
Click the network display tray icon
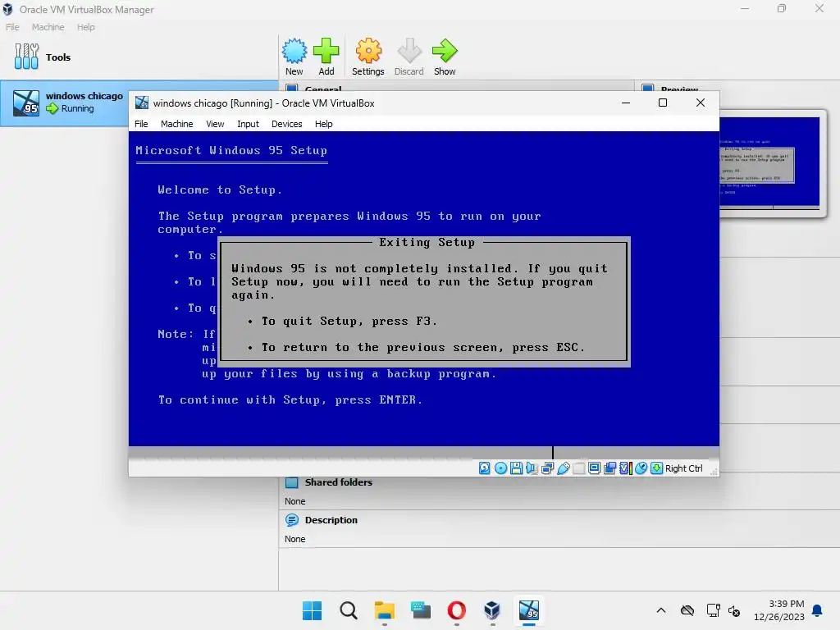click(x=713, y=610)
